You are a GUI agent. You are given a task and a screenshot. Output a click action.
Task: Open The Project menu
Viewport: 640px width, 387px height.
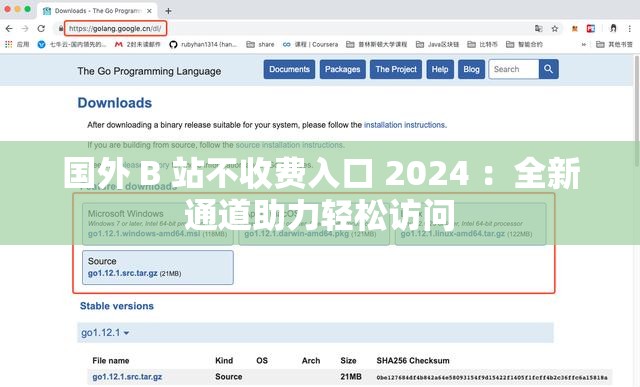click(396, 69)
